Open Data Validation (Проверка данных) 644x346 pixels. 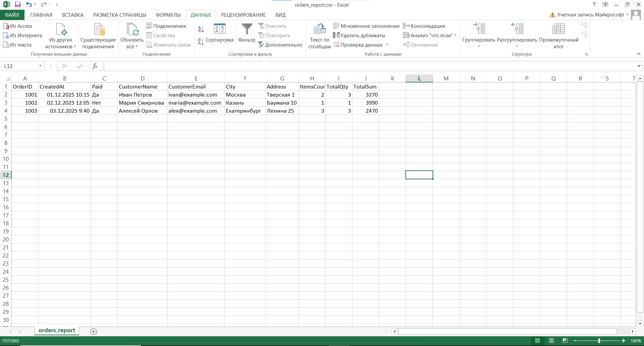click(x=358, y=45)
